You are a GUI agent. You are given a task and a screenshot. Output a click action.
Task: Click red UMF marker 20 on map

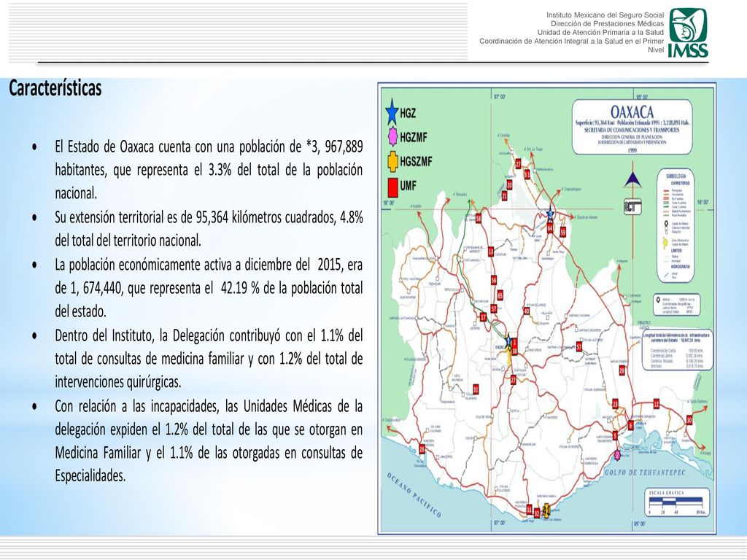[509, 184]
